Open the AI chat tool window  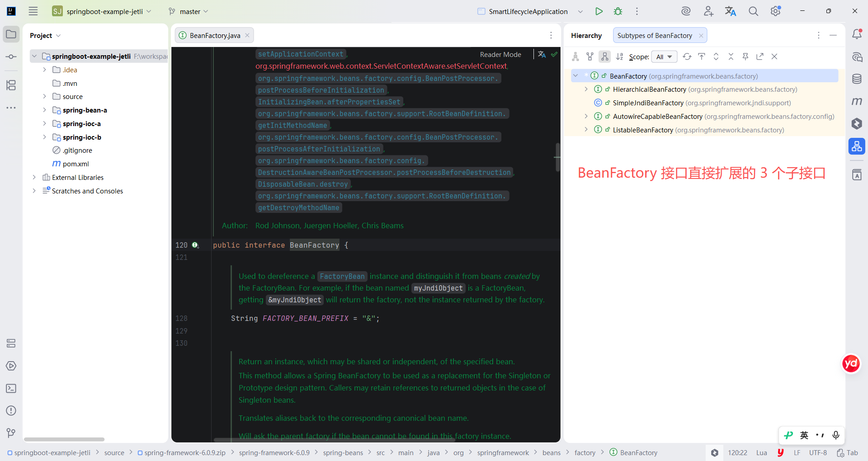pyautogui.click(x=857, y=57)
